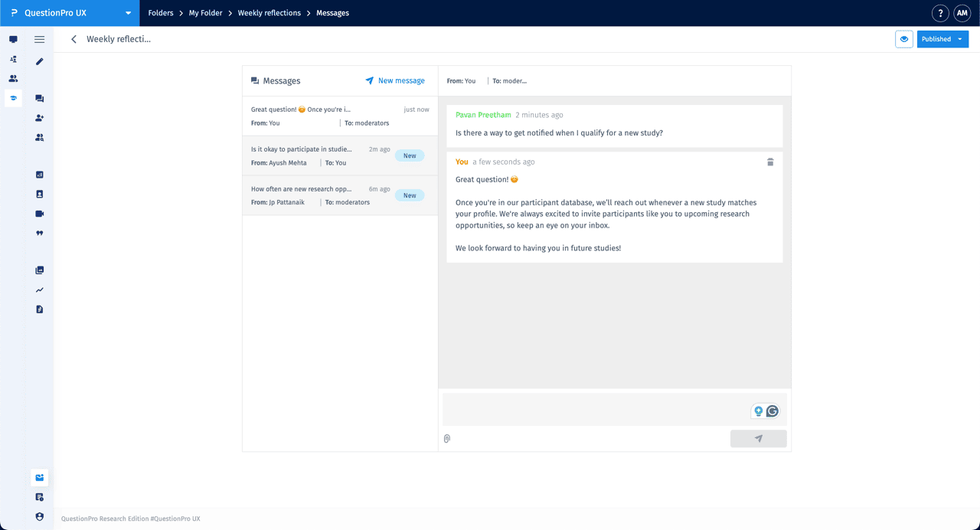
Task: Click the back arrow beside Weekly reflecti...
Action: (73, 39)
